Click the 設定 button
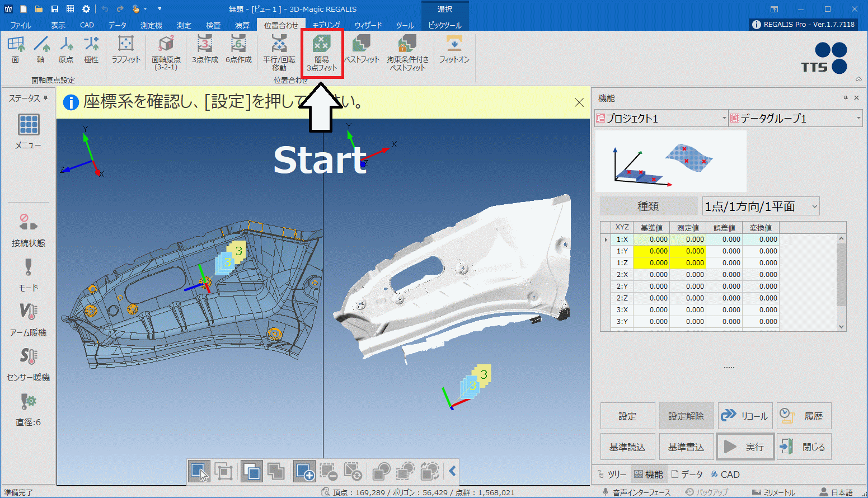The image size is (868, 498). pyautogui.click(x=627, y=416)
